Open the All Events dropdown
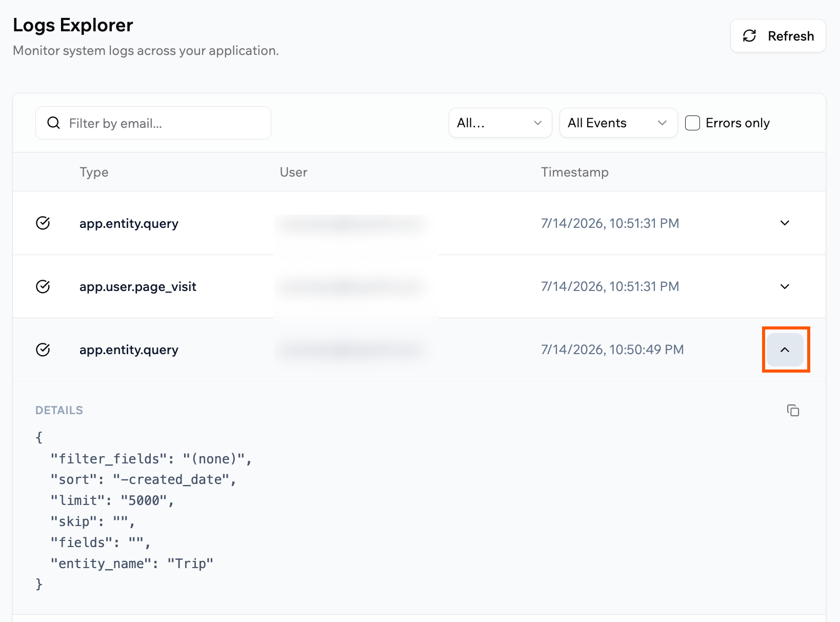Image resolution: width=840 pixels, height=622 pixels. pyautogui.click(x=618, y=123)
